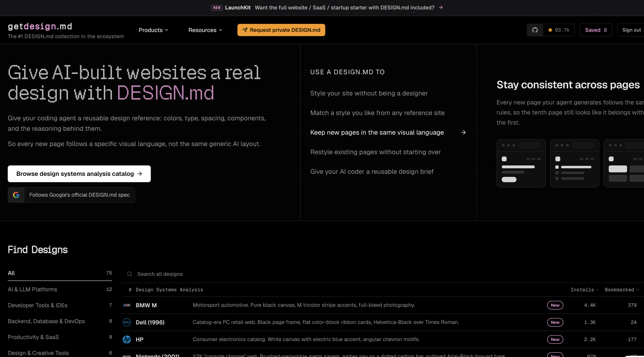Click the Stay consistent across pages heading
Viewport: 644px width, 357px height.
[x=568, y=85]
